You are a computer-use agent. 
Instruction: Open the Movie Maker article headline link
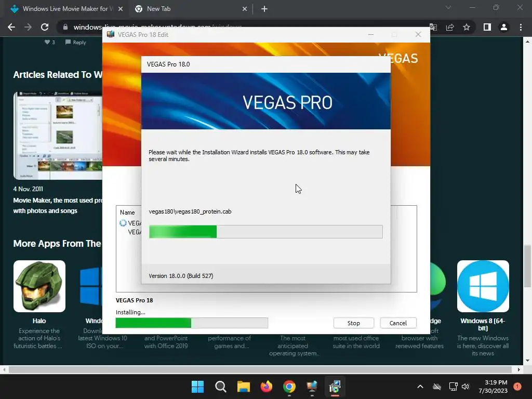[58, 206]
